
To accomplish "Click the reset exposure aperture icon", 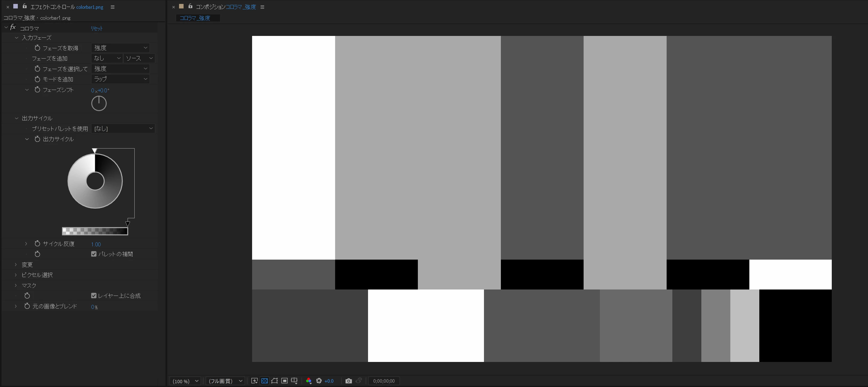I will tap(319, 381).
